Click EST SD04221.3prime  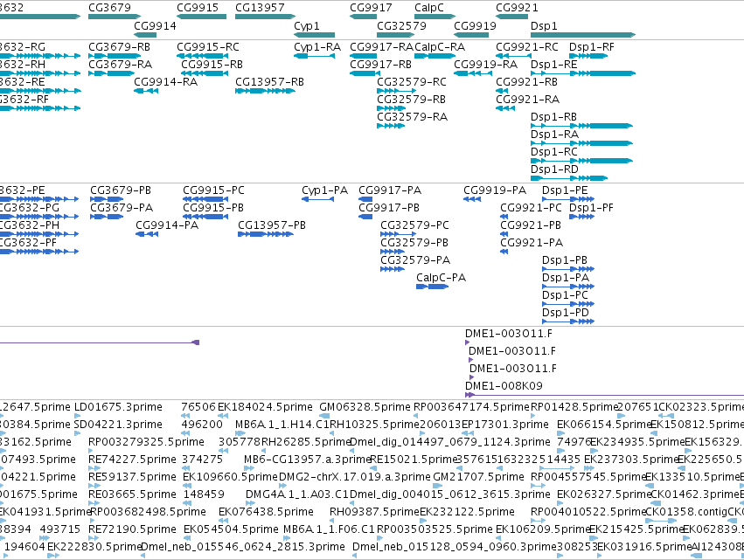tap(78, 433)
